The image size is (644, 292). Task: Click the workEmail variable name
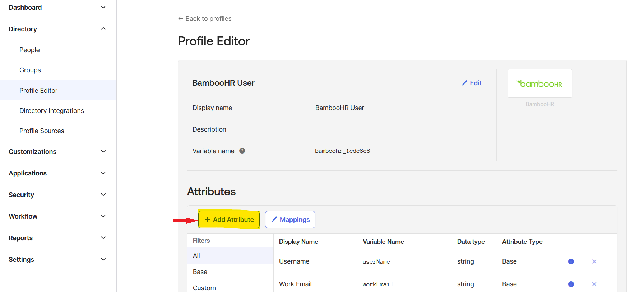click(x=378, y=284)
